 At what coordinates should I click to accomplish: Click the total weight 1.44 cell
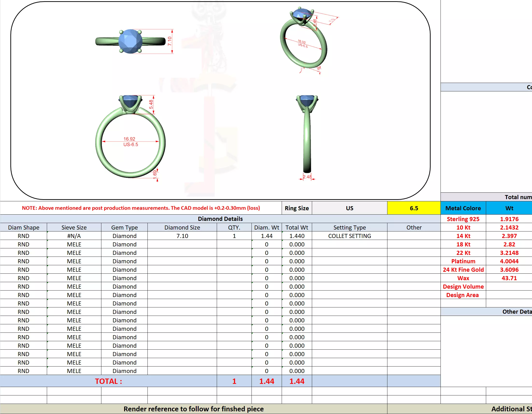click(x=296, y=381)
